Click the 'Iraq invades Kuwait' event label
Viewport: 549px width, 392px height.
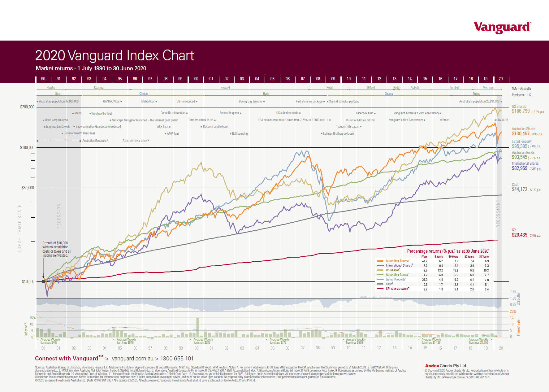click(x=58, y=127)
